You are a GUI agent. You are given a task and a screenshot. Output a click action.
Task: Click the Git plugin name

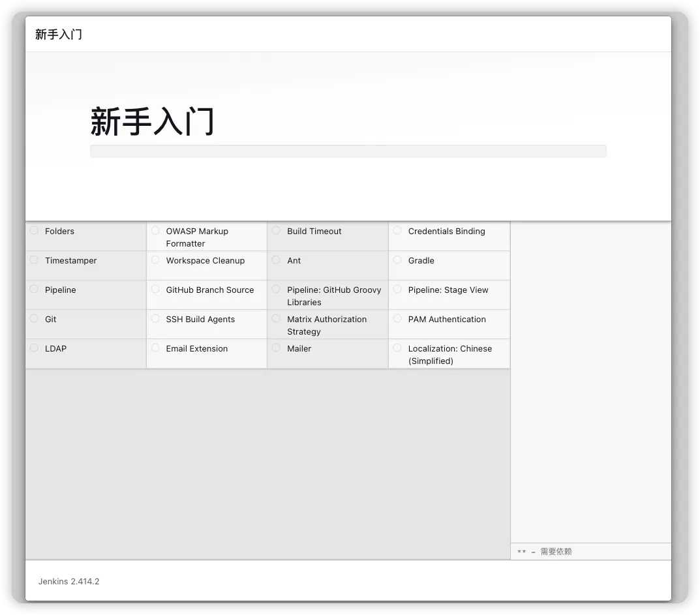[x=50, y=320]
